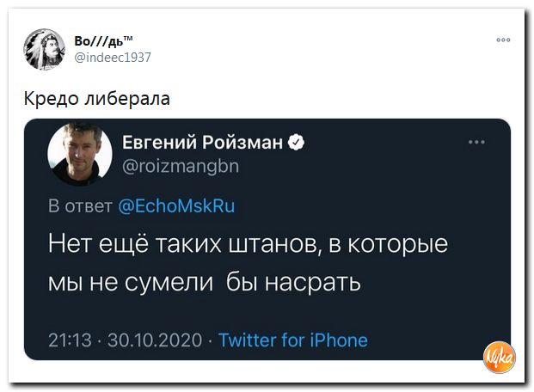Click the verified badge next to Евгений Ройзман

[x=297, y=142]
